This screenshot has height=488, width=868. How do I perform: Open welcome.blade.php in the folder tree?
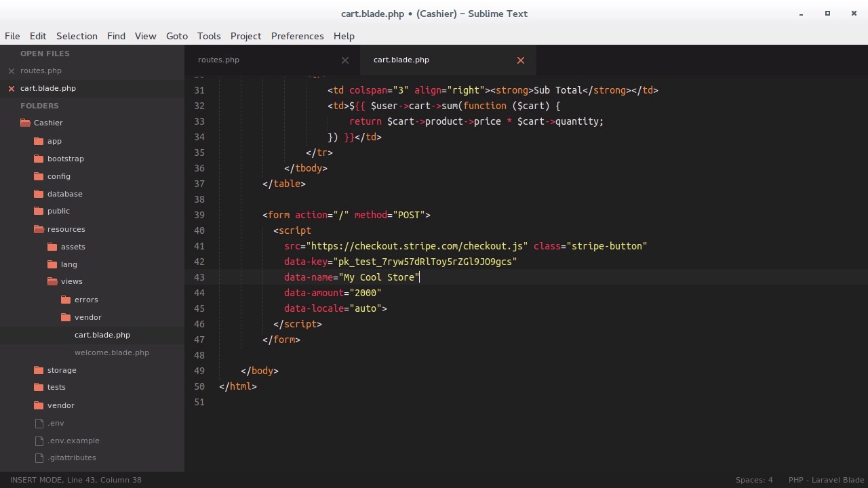(x=112, y=352)
